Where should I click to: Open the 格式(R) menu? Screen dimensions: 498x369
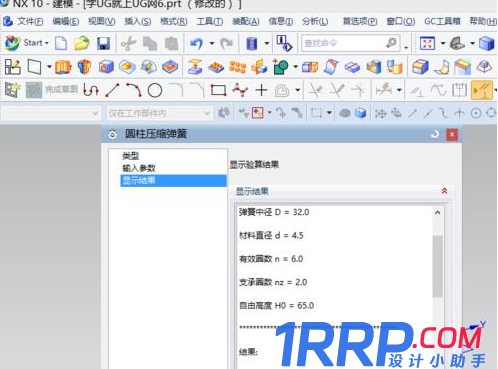click(x=174, y=21)
